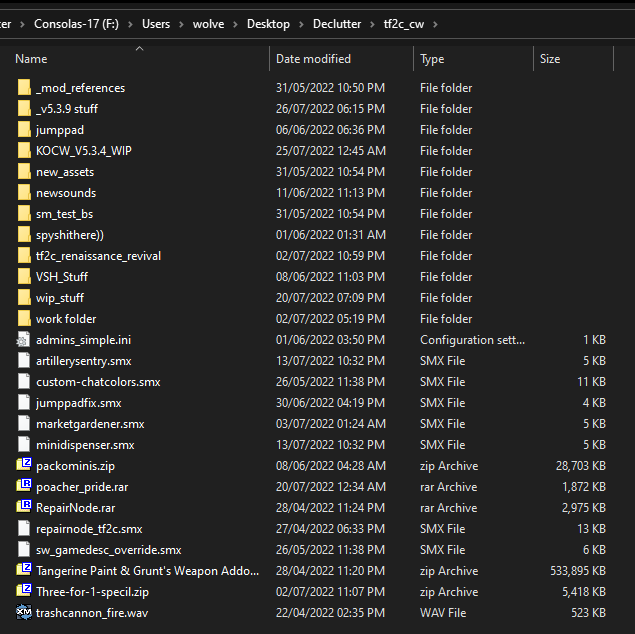Image resolution: width=635 pixels, height=634 pixels.
Task: Select the poacher_pride.rar archive icon
Action: pos(24,487)
